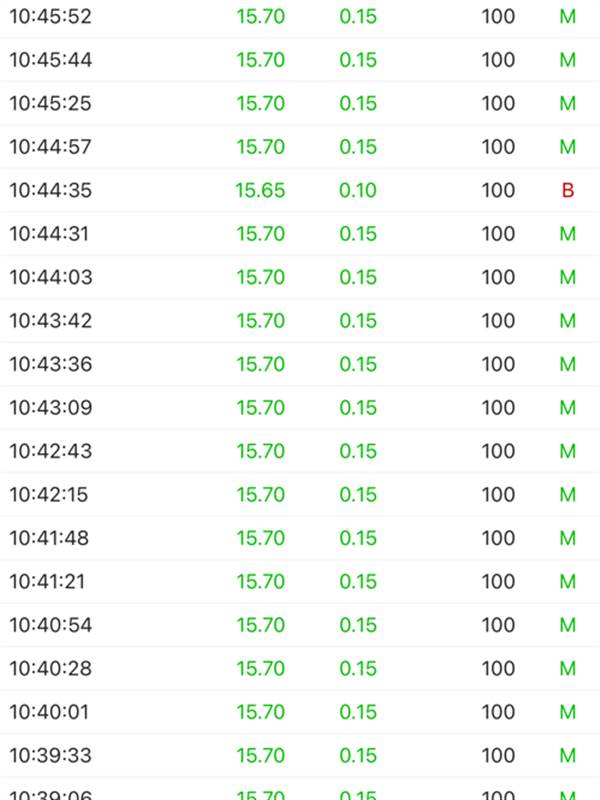
Task: Click the M marker in the 10:43:42 row
Action: pos(568,321)
